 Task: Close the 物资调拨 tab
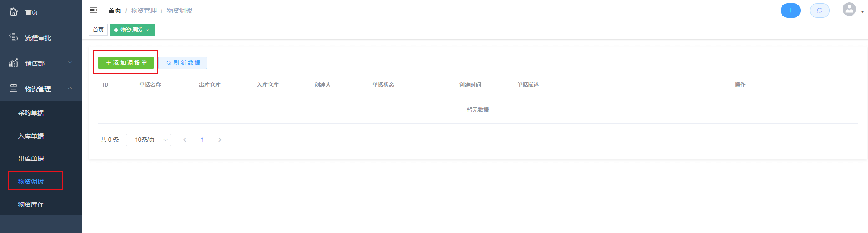tap(147, 30)
